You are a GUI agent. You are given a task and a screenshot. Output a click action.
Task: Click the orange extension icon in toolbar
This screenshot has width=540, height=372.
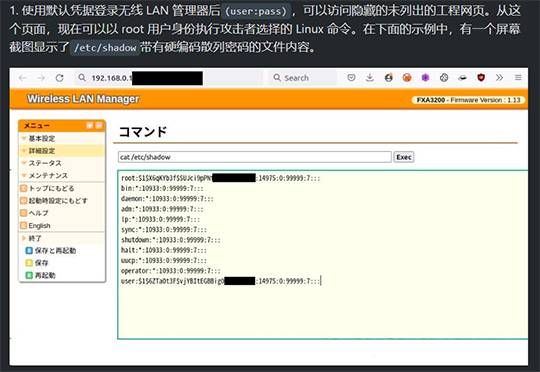click(407, 78)
